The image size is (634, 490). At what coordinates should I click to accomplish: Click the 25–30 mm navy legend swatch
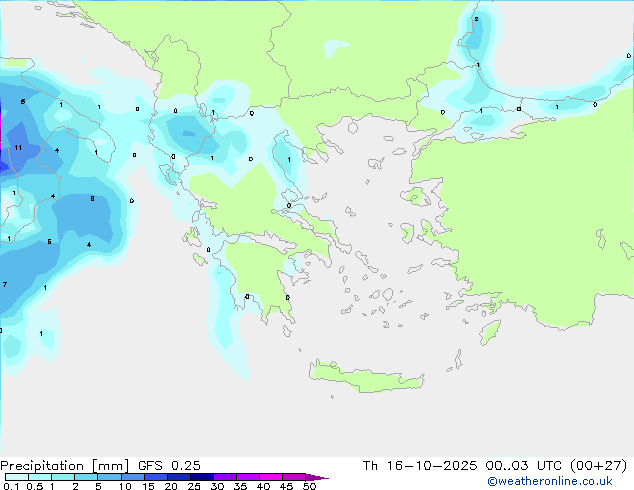[201, 477]
